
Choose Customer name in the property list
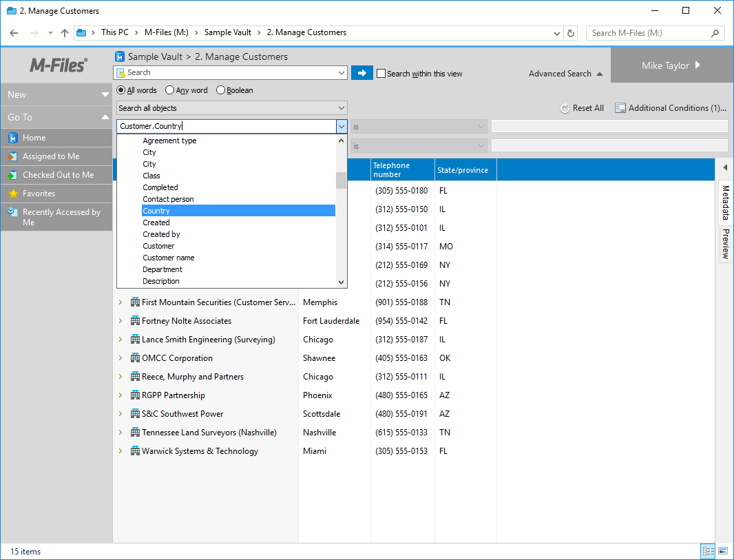tap(238, 258)
